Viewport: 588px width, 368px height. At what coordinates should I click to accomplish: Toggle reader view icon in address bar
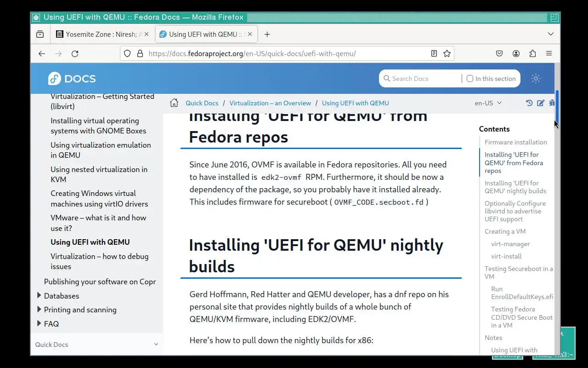click(434, 53)
